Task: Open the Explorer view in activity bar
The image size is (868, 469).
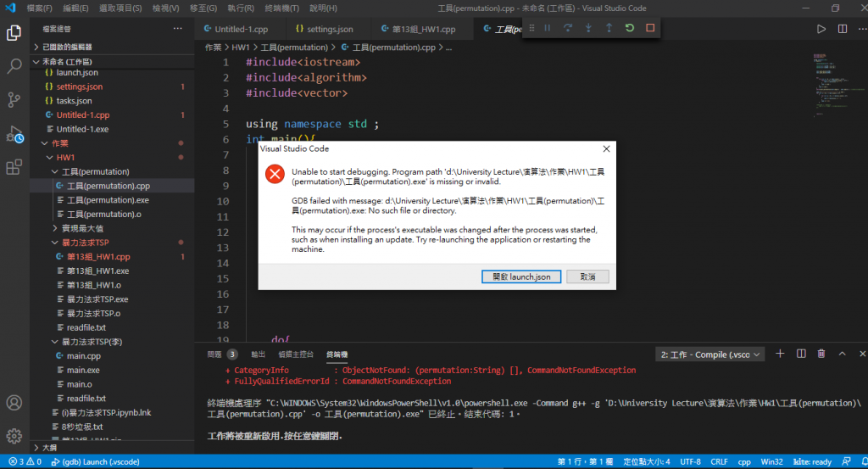Action: point(14,33)
